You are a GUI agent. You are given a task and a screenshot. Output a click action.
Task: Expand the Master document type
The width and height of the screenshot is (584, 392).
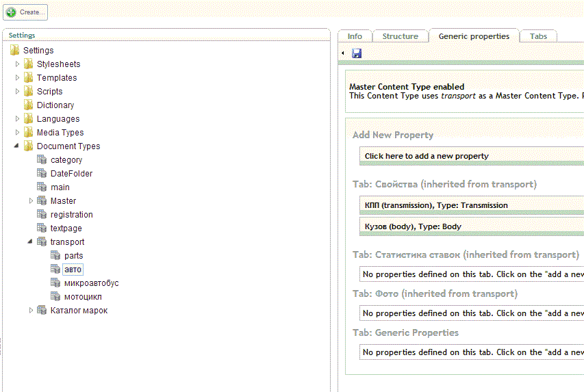tap(31, 201)
